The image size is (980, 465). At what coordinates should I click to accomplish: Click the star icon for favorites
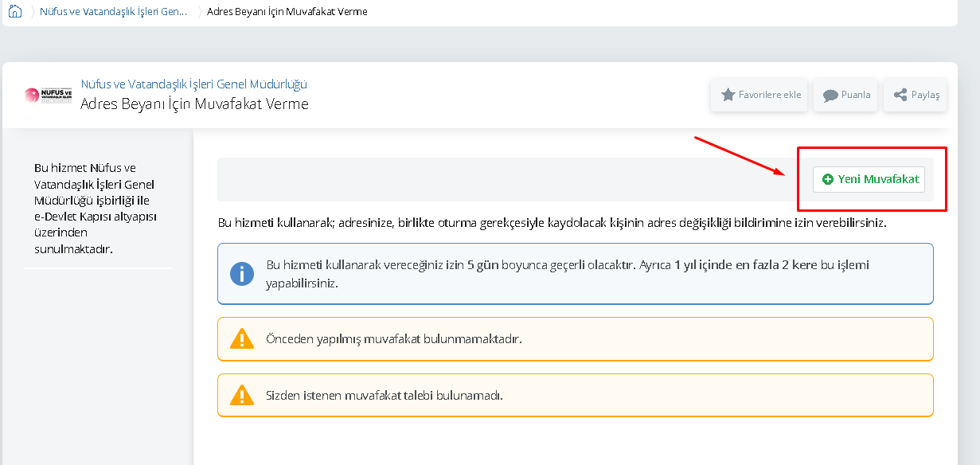click(728, 95)
